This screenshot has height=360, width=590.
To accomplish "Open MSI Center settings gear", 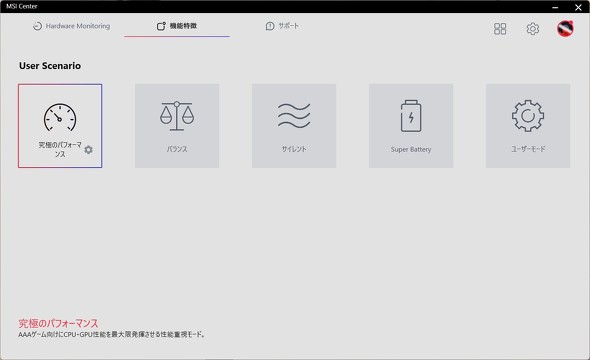I will pos(532,29).
